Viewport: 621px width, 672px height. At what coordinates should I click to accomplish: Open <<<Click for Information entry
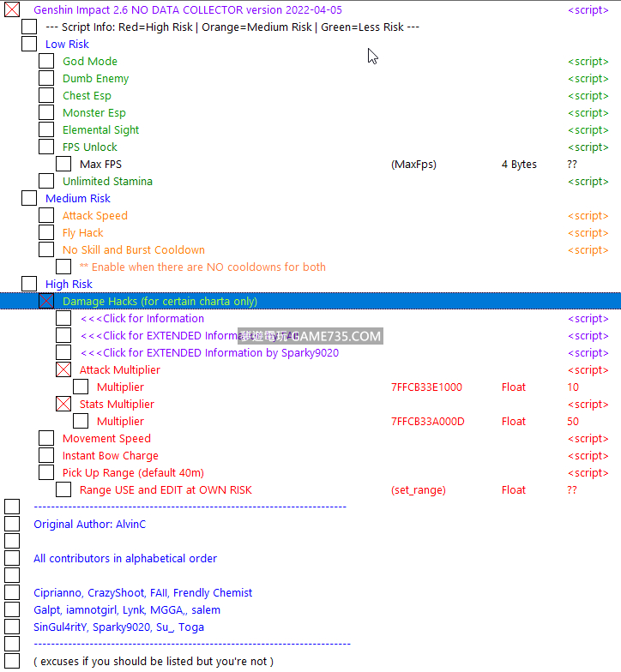142,319
